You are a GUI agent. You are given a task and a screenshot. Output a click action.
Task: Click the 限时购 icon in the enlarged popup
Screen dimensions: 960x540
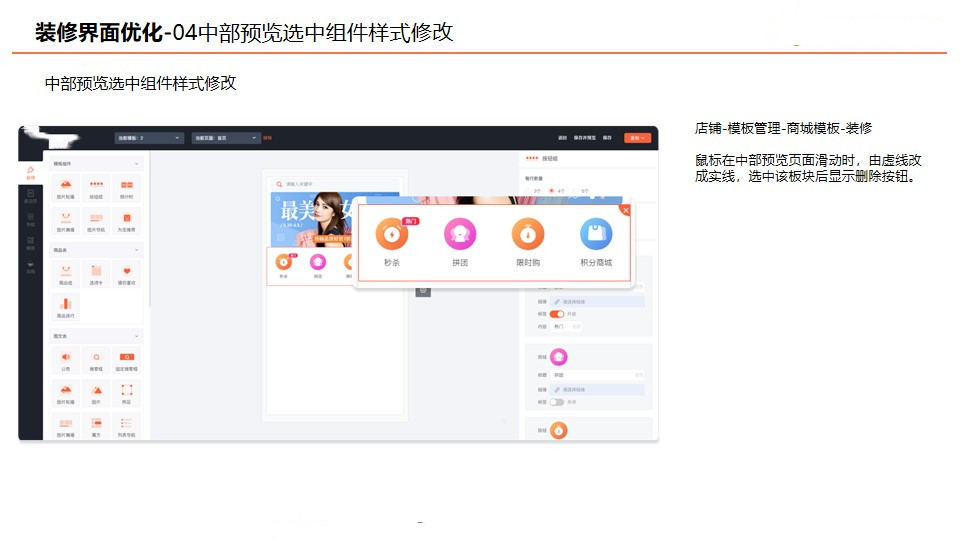click(528, 234)
